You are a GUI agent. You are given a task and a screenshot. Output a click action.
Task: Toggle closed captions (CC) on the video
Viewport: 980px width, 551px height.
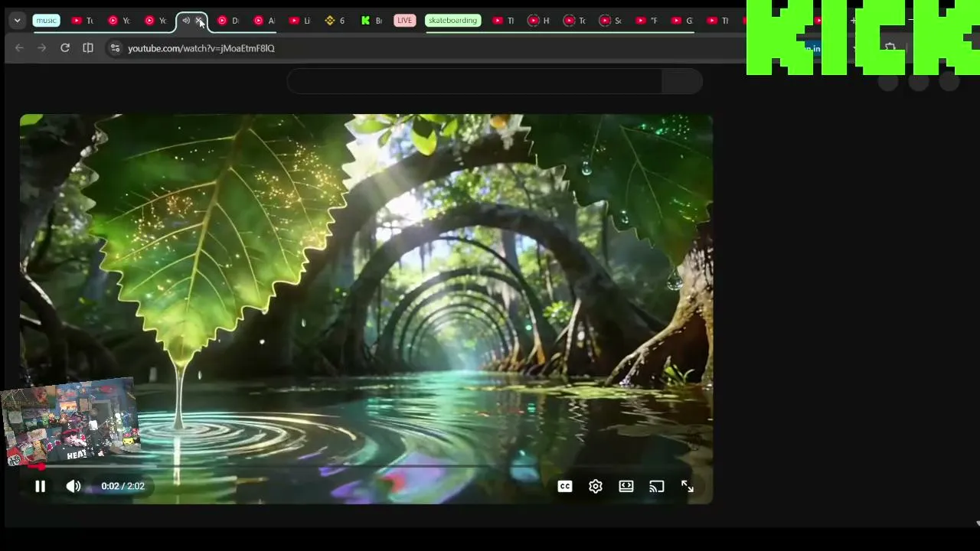click(565, 486)
